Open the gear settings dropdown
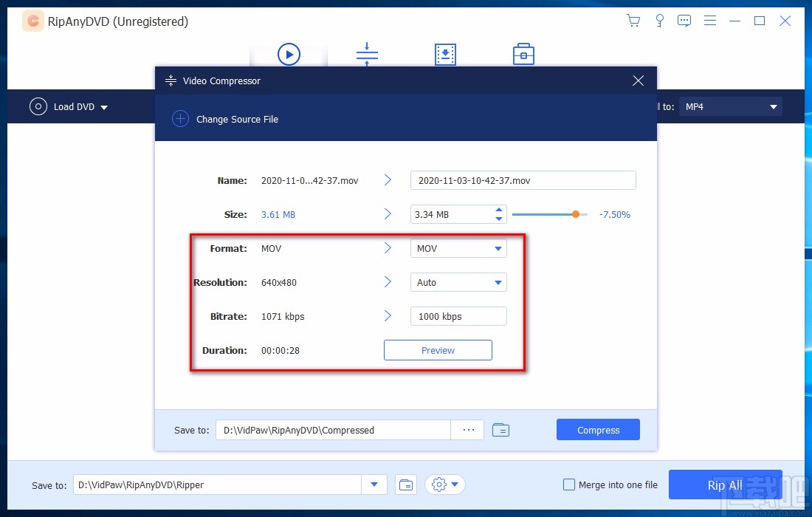Image resolution: width=812 pixels, height=517 pixels. tap(445, 485)
